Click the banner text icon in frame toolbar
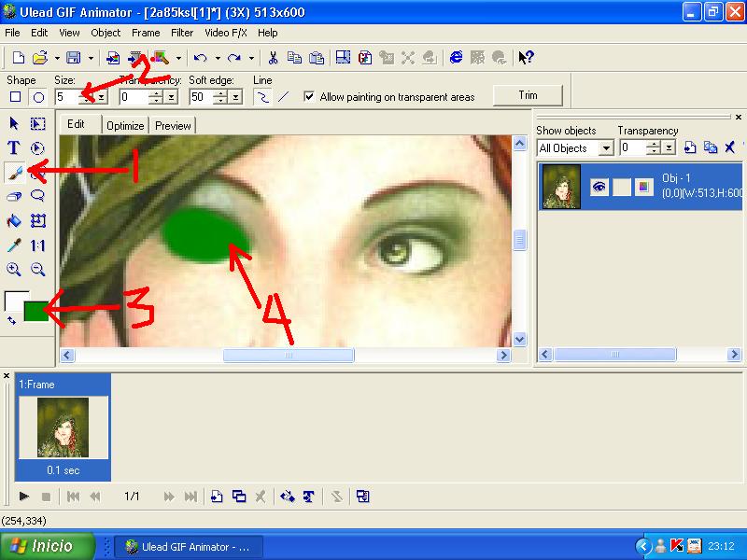747x560 pixels. tap(309, 497)
